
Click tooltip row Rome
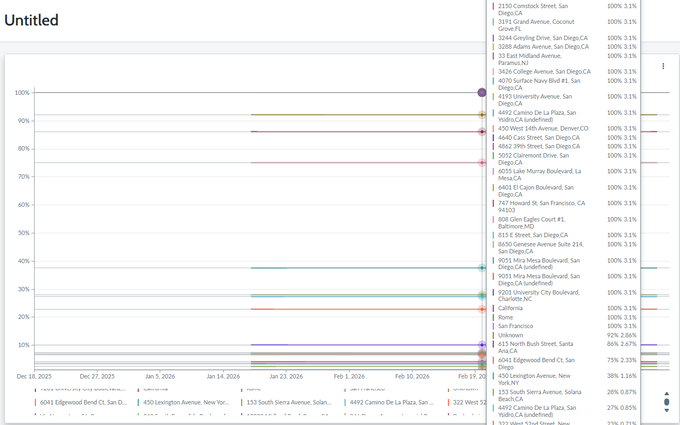point(565,317)
